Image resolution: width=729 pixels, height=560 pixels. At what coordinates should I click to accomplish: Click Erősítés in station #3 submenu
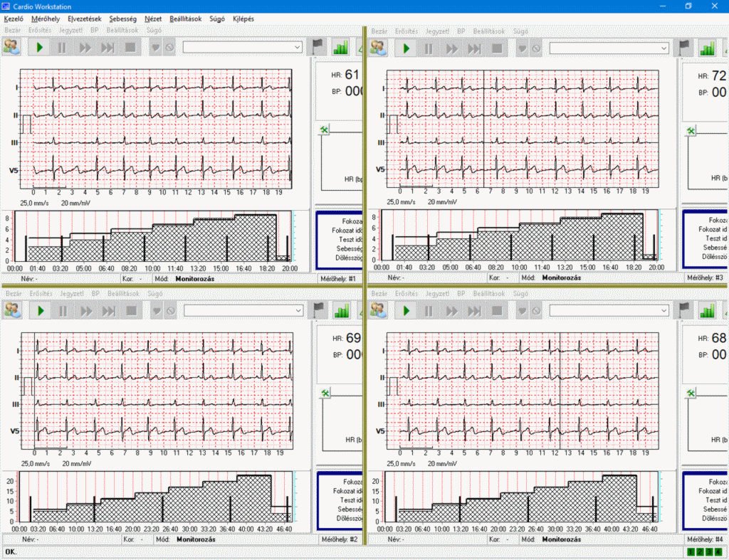click(407, 31)
